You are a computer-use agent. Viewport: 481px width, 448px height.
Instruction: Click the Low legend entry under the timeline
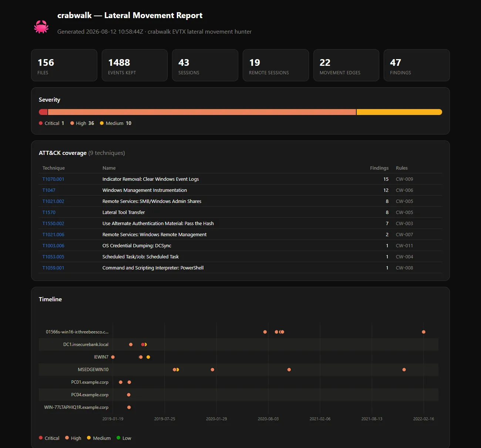coord(124,438)
